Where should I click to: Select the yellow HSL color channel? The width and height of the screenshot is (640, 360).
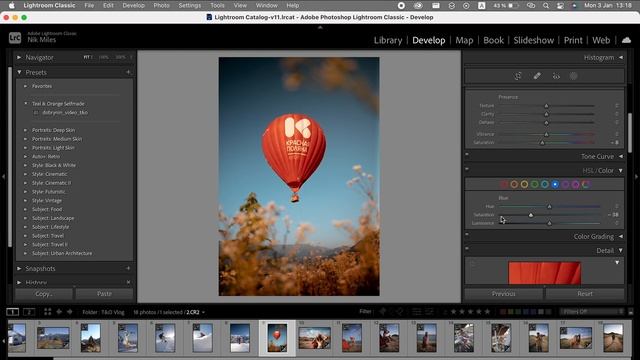pos(524,184)
